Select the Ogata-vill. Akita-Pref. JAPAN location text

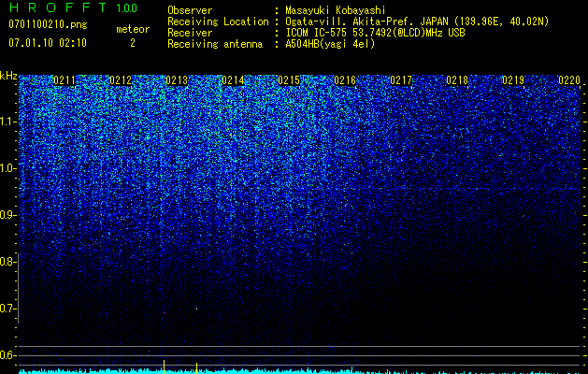(417, 22)
